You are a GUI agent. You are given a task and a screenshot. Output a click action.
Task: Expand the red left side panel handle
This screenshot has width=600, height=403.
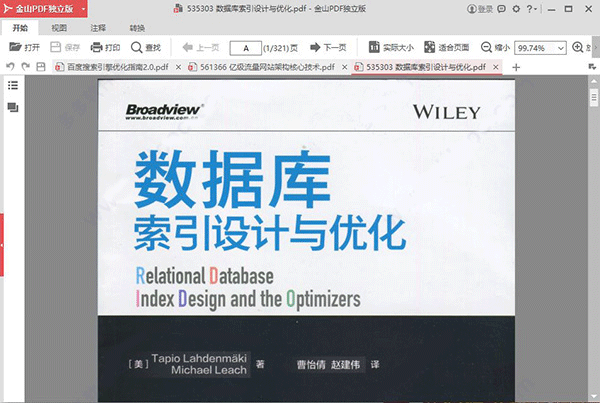point(2,245)
